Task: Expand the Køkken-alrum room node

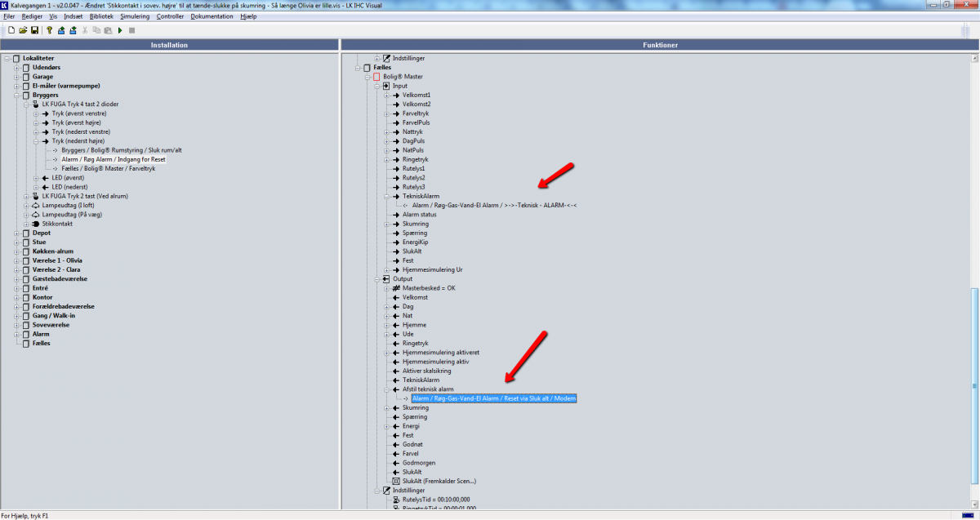Action: pos(16,251)
